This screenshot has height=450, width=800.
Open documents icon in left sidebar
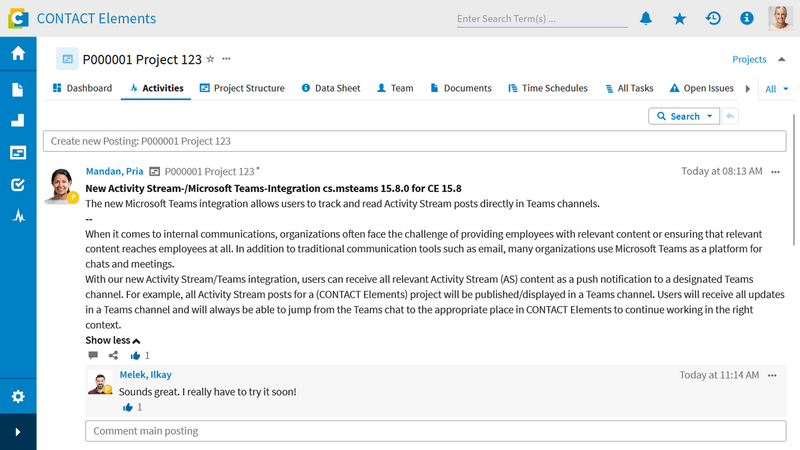[18, 90]
